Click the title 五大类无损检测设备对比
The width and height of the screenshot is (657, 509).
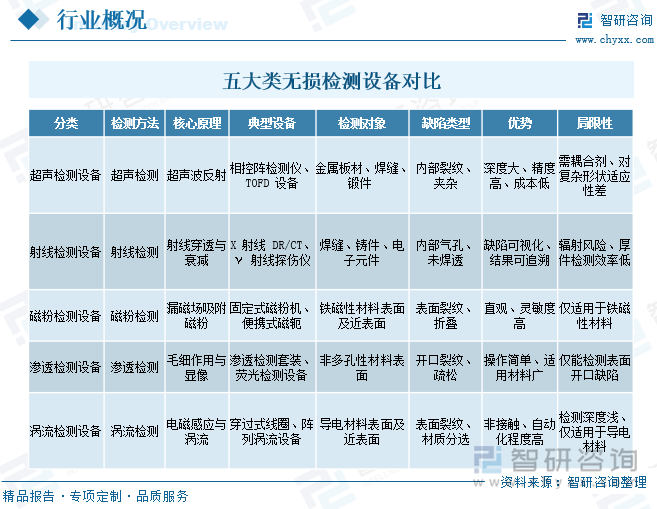331,81
